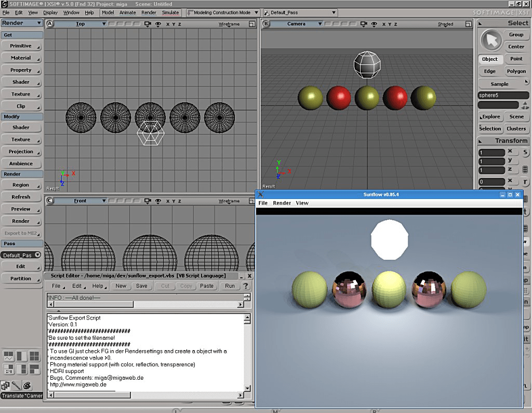
Task: Open the Wireframe display mode menu in Top viewport
Action: pos(229,24)
